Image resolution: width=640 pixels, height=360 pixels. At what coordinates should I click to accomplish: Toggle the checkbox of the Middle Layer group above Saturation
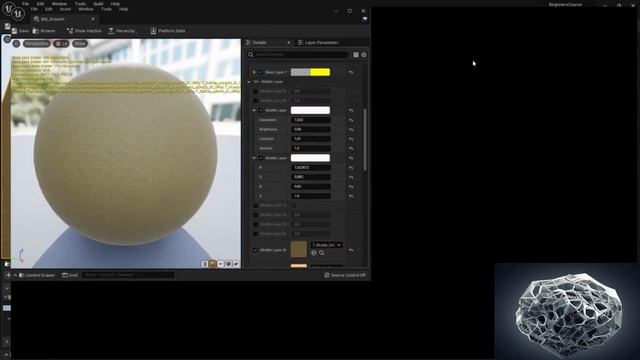coord(260,110)
